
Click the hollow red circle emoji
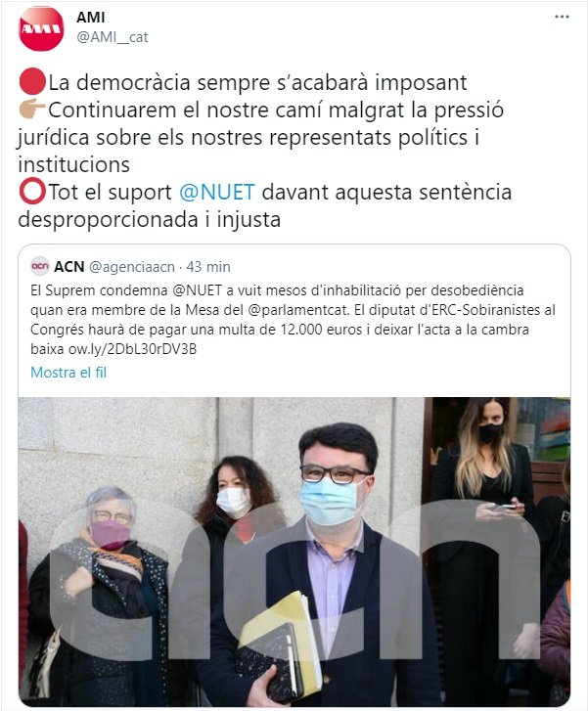[32, 192]
